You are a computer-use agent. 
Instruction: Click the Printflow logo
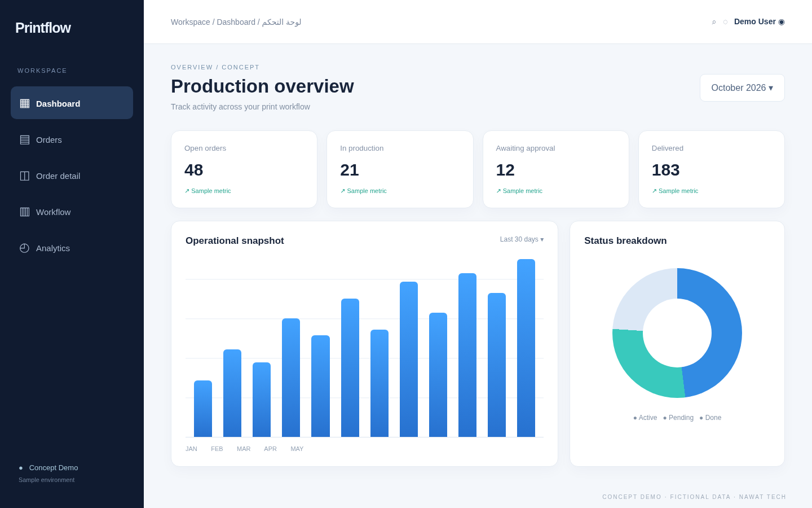click(43, 28)
